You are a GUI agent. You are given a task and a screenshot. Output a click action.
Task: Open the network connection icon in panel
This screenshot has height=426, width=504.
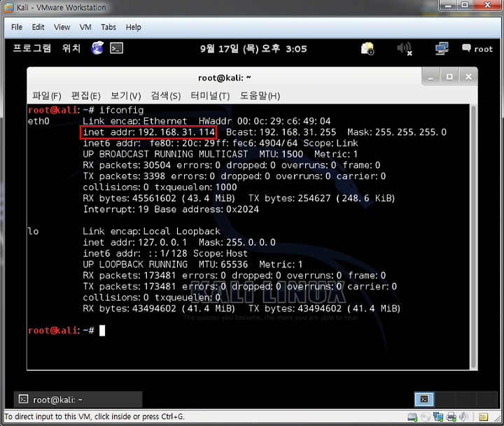tap(442, 48)
